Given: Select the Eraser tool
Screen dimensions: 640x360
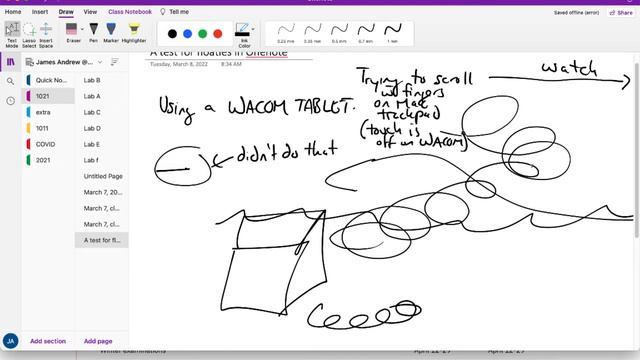Looking at the screenshot, I should coord(72,33).
